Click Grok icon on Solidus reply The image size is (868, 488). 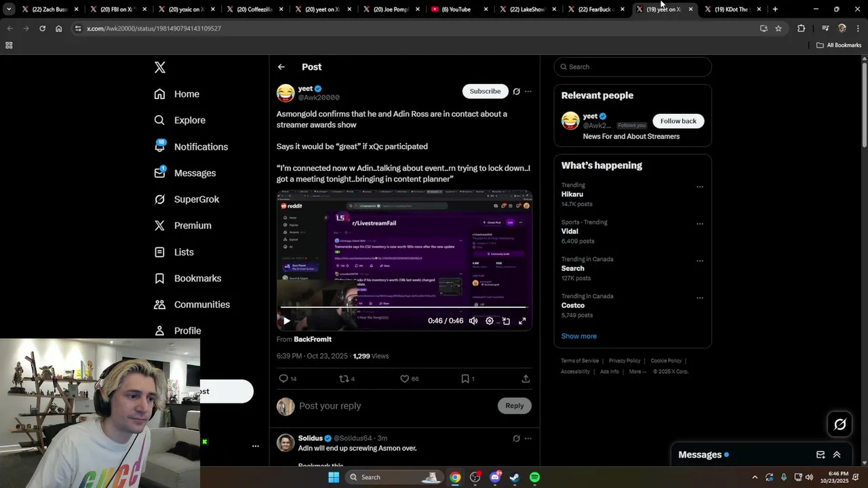pyautogui.click(x=516, y=439)
